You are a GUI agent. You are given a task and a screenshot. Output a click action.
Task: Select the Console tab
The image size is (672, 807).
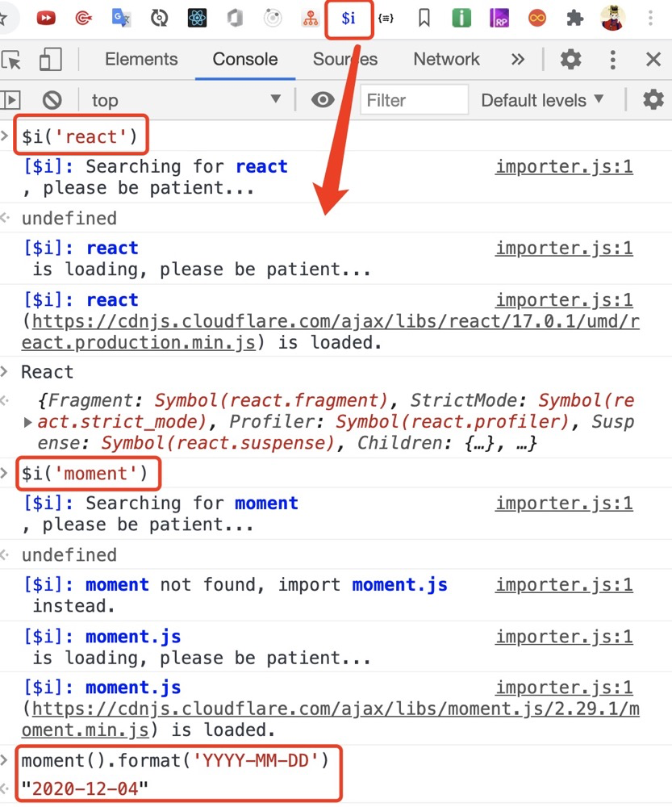click(x=245, y=59)
